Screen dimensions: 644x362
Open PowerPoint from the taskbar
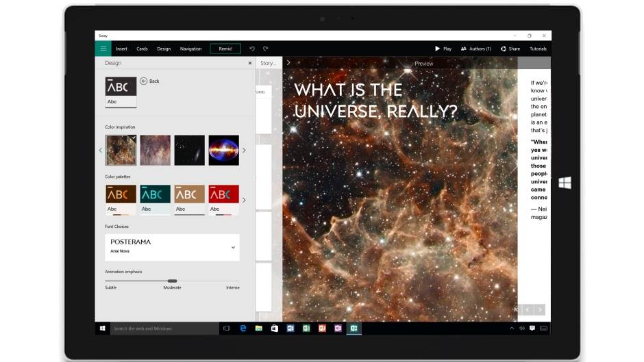click(322, 328)
